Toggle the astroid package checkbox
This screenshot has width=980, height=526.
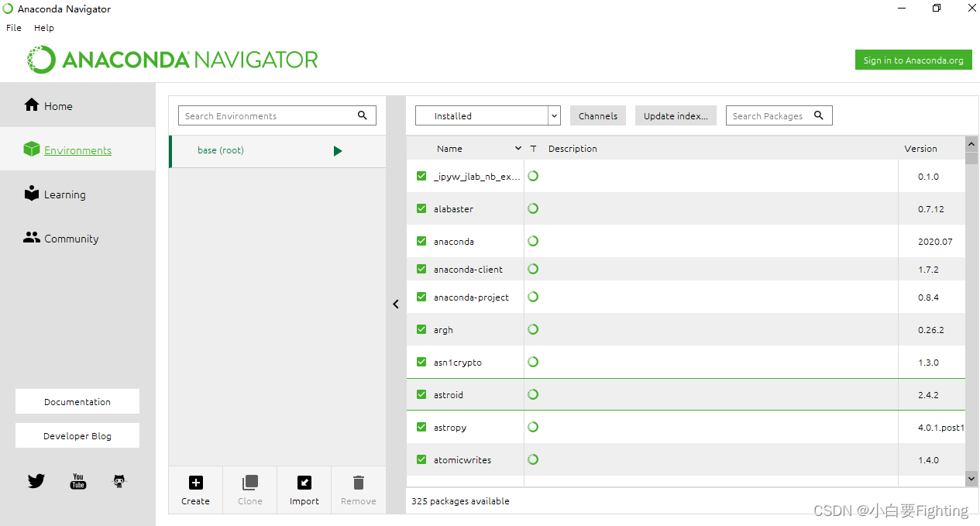coord(421,394)
